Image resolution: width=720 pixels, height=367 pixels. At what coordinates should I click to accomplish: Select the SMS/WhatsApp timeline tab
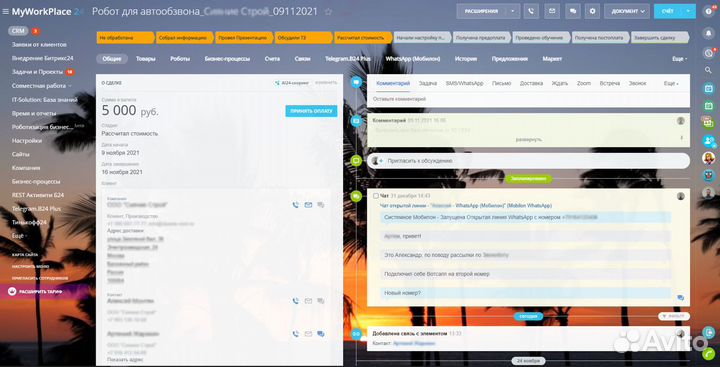tap(464, 84)
